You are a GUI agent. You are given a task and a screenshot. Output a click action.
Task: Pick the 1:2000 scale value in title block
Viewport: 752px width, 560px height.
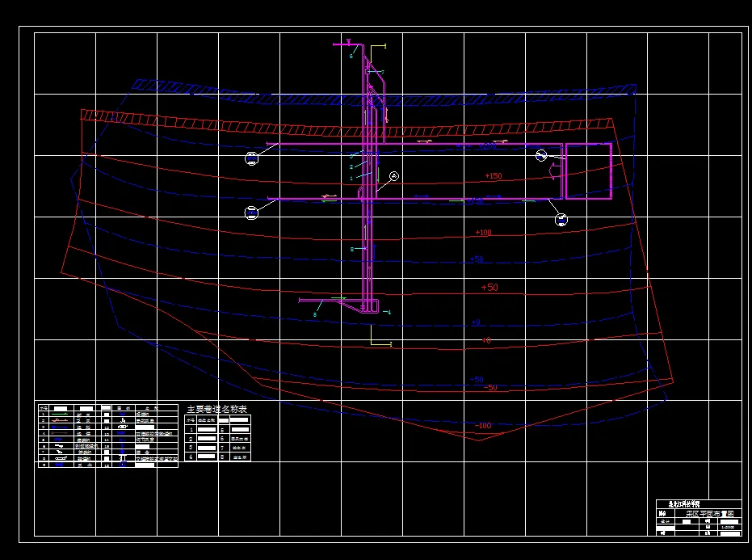click(x=728, y=527)
